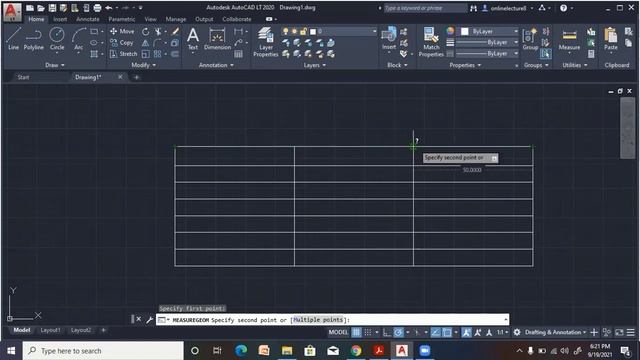The height and width of the screenshot is (360, 640).
Task: Click the onlinelecture8 account name
Action: click(508, 8)
